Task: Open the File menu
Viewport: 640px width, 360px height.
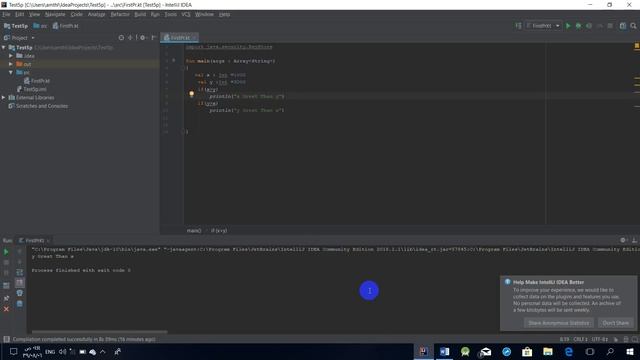Action: tap(6, 14)
